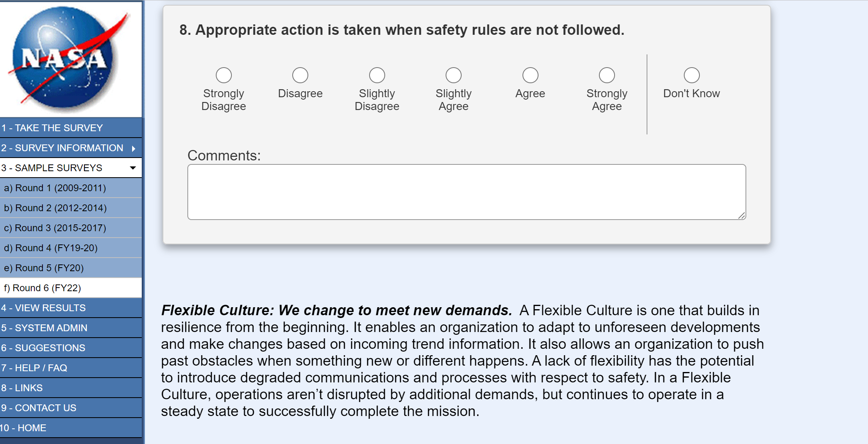
Task: Select the Disagree radio option
Action: pos(300,75)
